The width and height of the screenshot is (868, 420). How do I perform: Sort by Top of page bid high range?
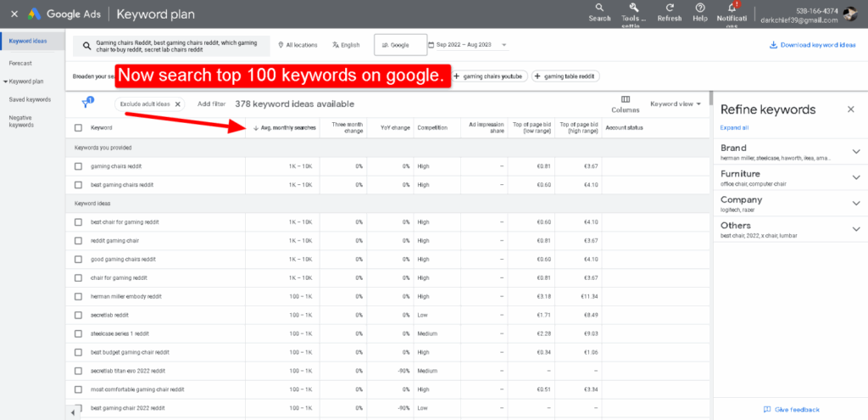tap(579, 128)
